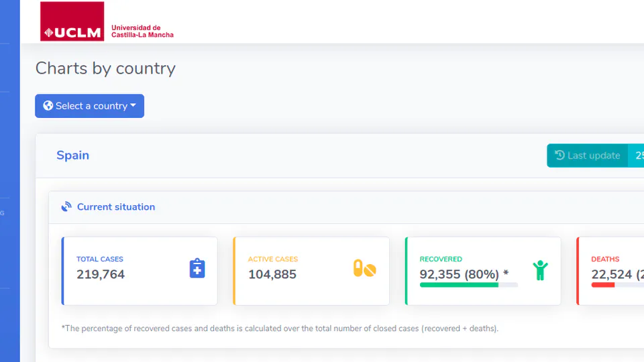The width and height of the screenshot is (644, 362).
Task: Open the Select a country dropdown
Action: click(89, 106)
